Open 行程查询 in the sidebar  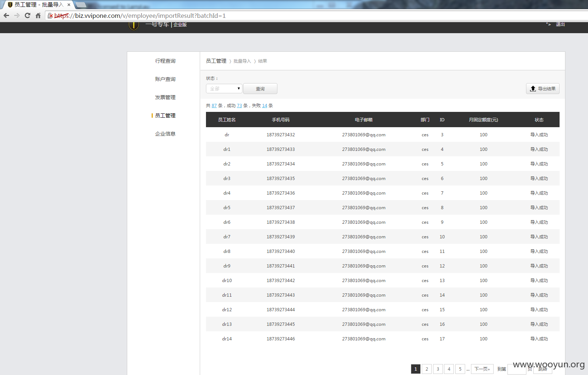coord(165,61)
